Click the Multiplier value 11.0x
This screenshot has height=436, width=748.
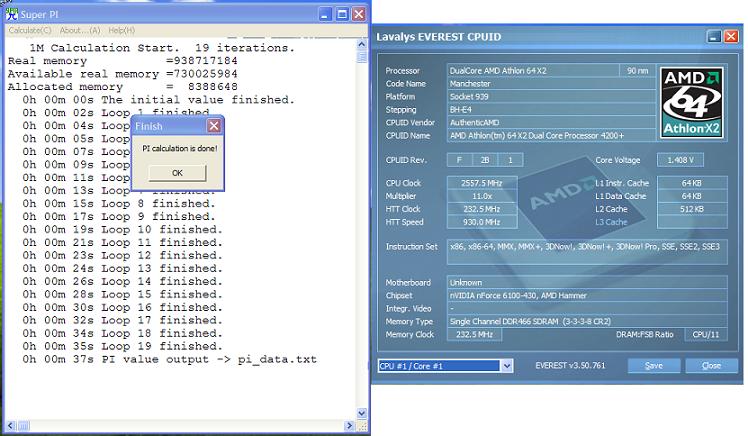(482, 196)
